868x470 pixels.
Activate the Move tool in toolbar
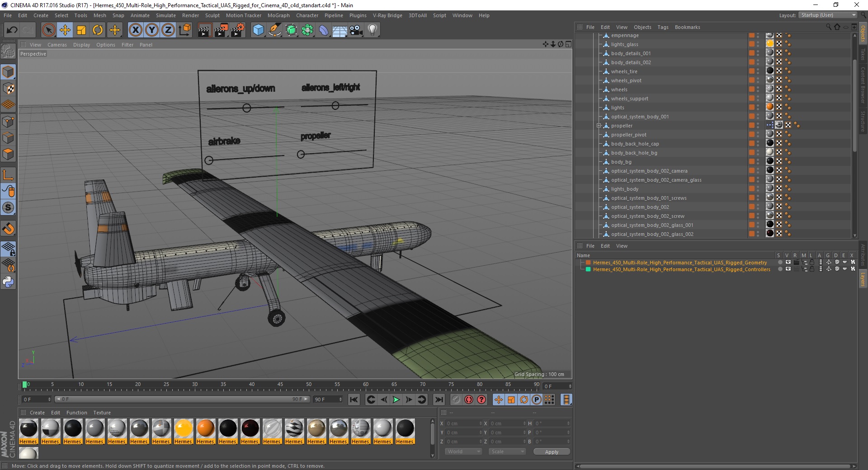[65, 30]
